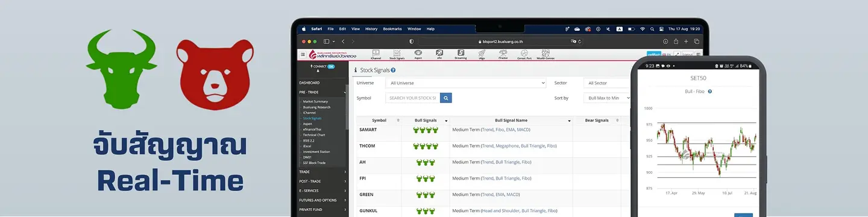Sort by the Symbol column header
This screenshot has width=868, height=217.
(380, 121)
